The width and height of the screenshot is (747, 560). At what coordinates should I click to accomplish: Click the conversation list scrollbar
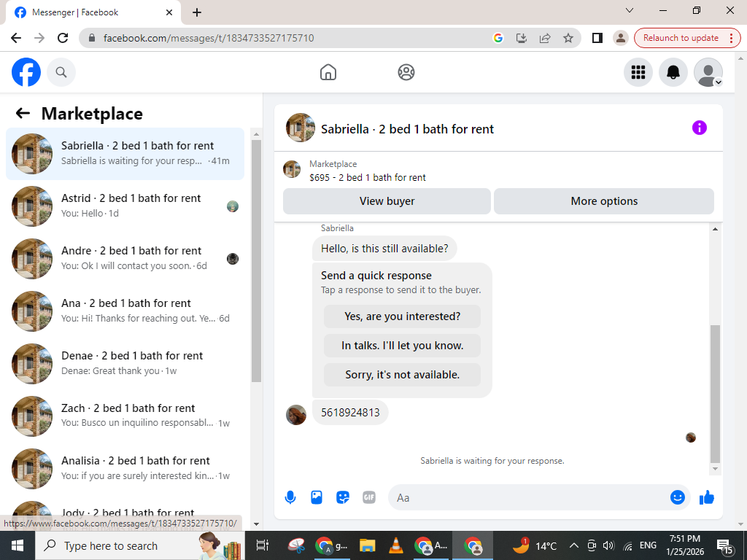[256, 260]
